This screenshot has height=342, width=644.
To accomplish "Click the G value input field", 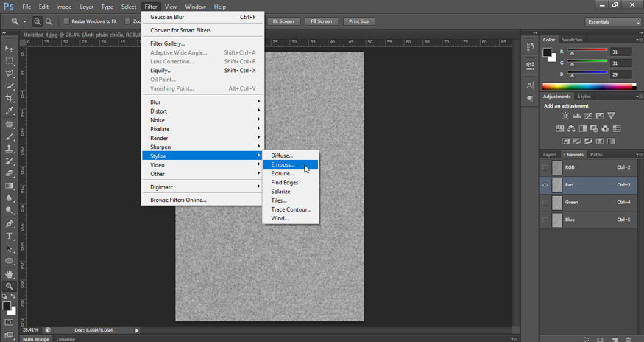I will point(621,63).
